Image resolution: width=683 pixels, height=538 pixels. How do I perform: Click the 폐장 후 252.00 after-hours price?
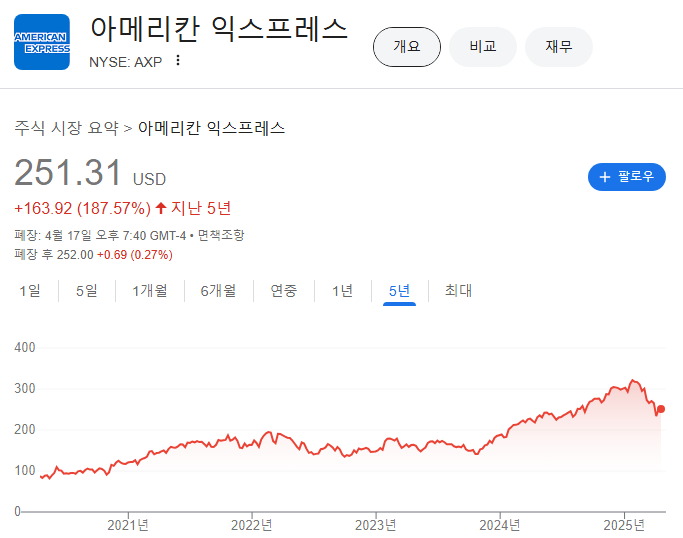coord(54,254)
